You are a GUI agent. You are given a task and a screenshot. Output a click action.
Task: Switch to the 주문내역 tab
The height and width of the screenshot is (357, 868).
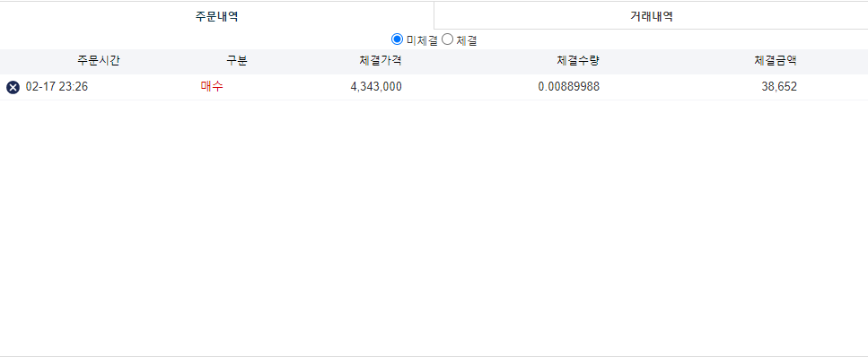tap(217, 16)
